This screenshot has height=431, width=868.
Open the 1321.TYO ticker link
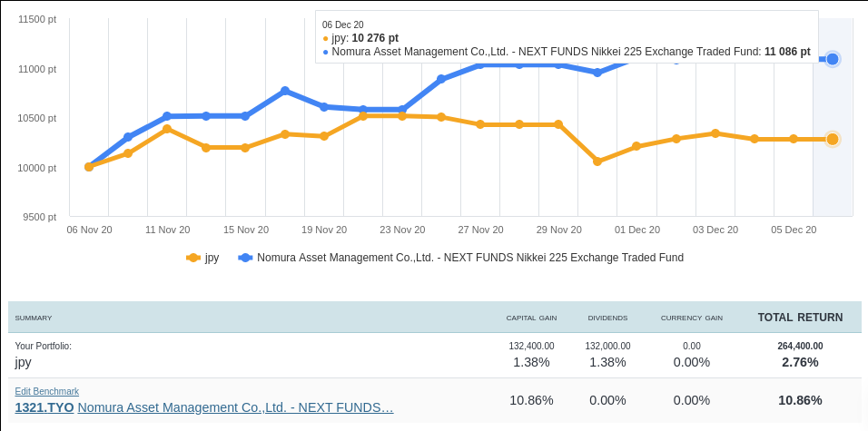[x=44, y=407]
